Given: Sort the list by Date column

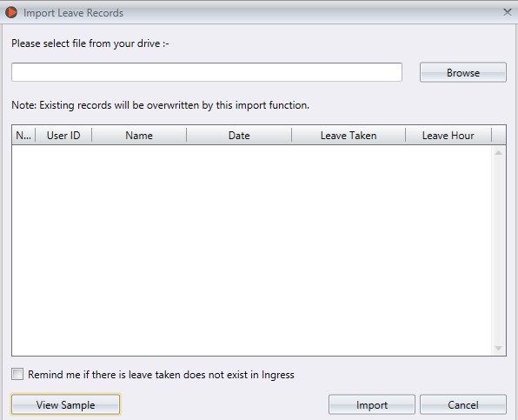Looking at the screenshot, I should tap(239, 135).
